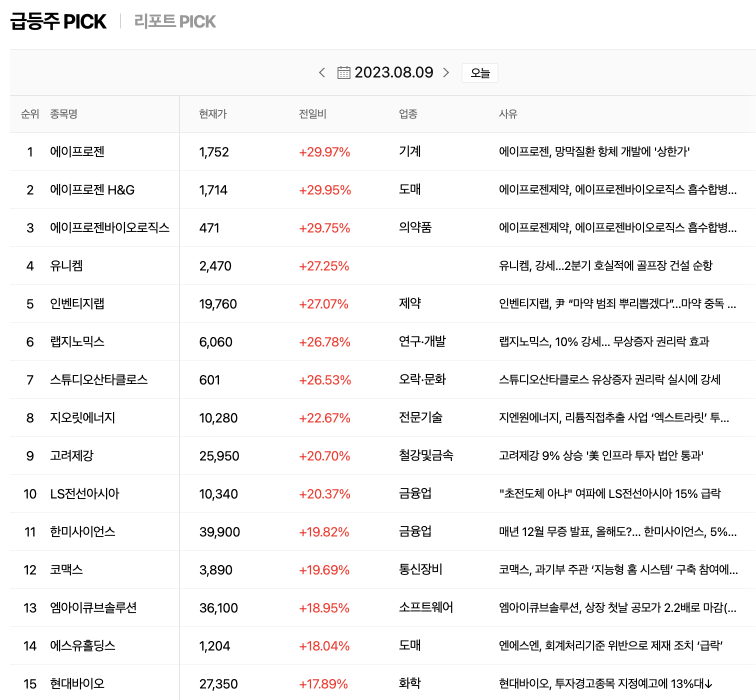Open stock 코맥스
This screenshot has height=700, width=756.
point(66,570)
